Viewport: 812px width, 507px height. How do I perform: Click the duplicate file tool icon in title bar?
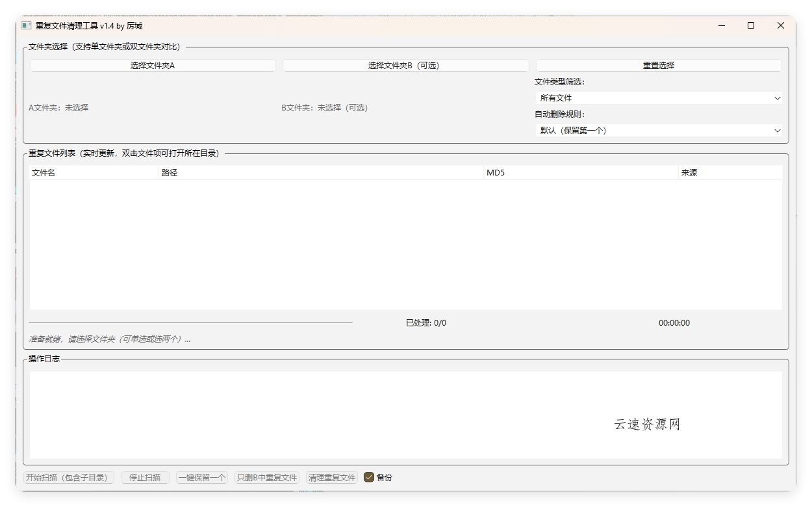tap(25, 25)
